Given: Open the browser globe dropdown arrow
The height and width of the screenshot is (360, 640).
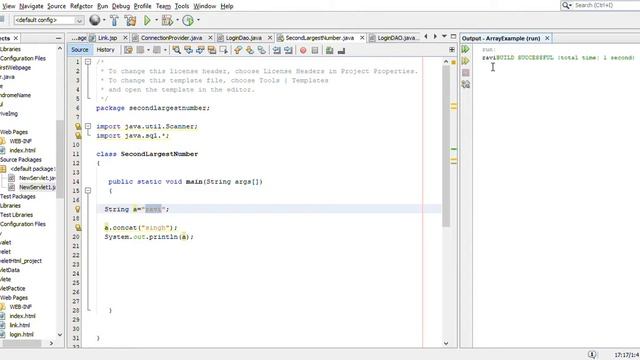Looking at the screenshot, I should tap(104, 20).
